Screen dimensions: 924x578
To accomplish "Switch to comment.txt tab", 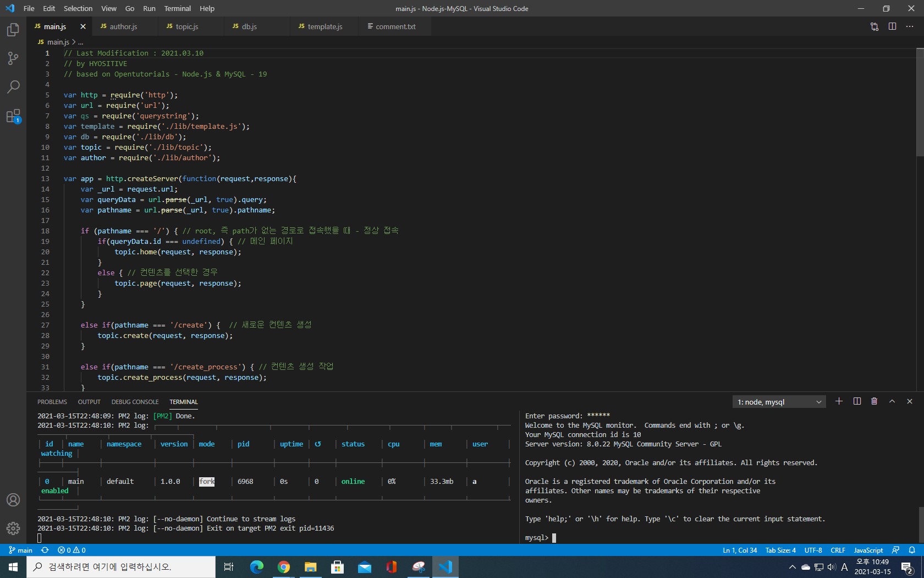I will [x=395, y=26].
